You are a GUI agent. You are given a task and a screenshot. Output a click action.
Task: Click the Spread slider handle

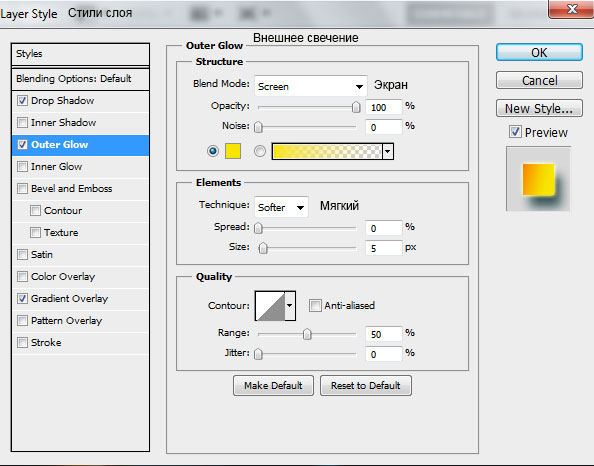tap(258, 228)
